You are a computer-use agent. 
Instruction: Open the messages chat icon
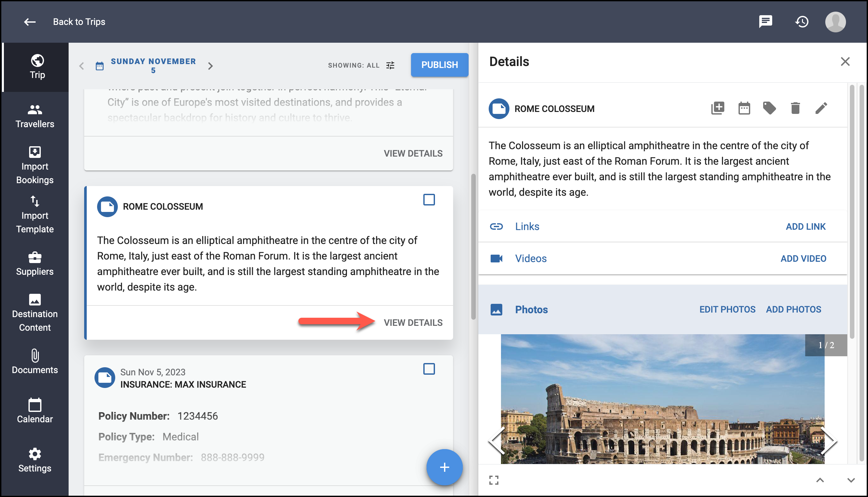765,22
